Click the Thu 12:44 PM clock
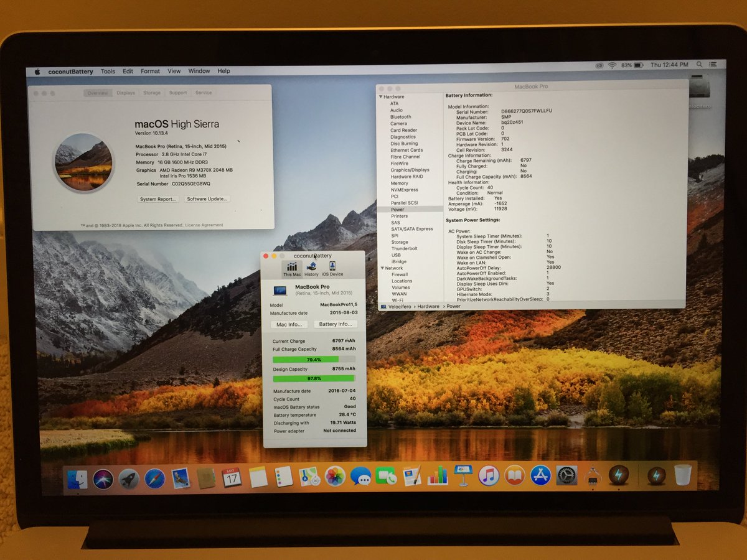 [669, 65]
